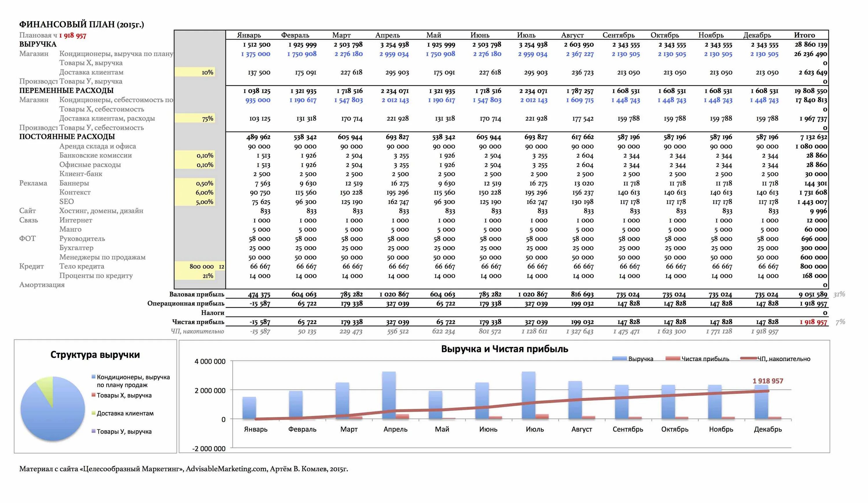
Task: Select the 7% net margin note
Action: pyautogui.click(x=840, y=322)
